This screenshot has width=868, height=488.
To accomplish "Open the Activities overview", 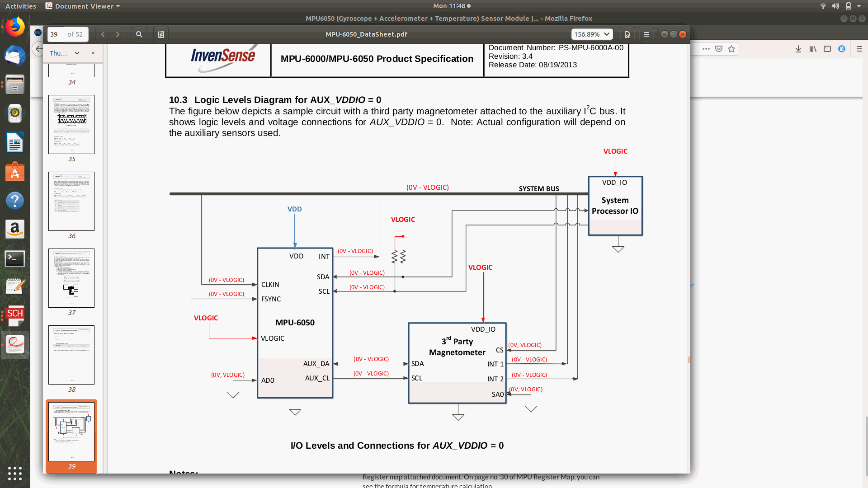I will tap(21, 6).
